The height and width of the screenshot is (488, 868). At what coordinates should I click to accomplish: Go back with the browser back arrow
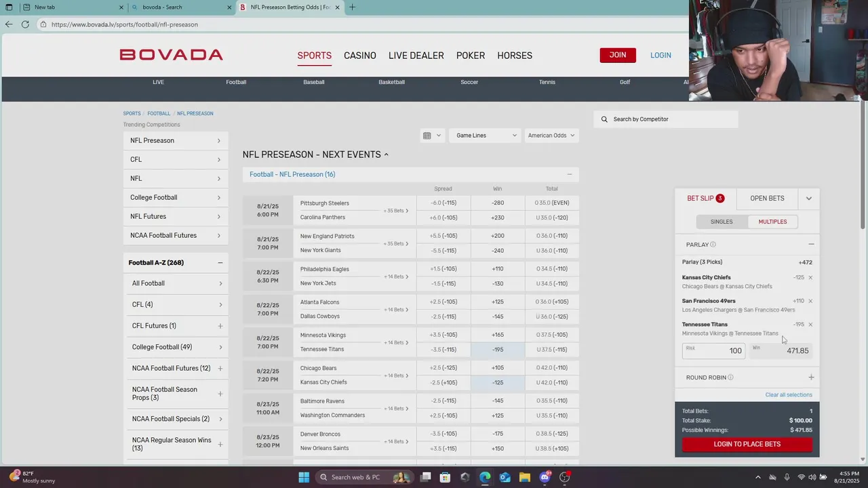coord(8,24)
